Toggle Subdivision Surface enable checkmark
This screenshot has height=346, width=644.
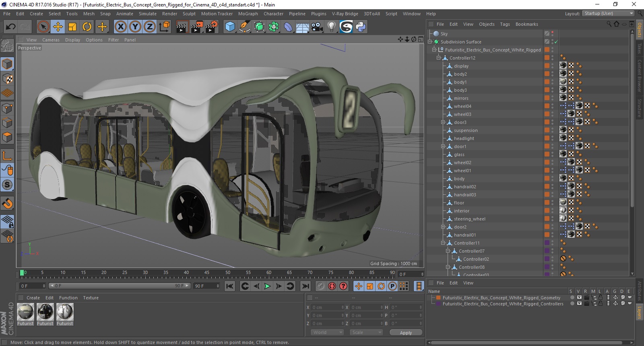[x=556, y=42]
